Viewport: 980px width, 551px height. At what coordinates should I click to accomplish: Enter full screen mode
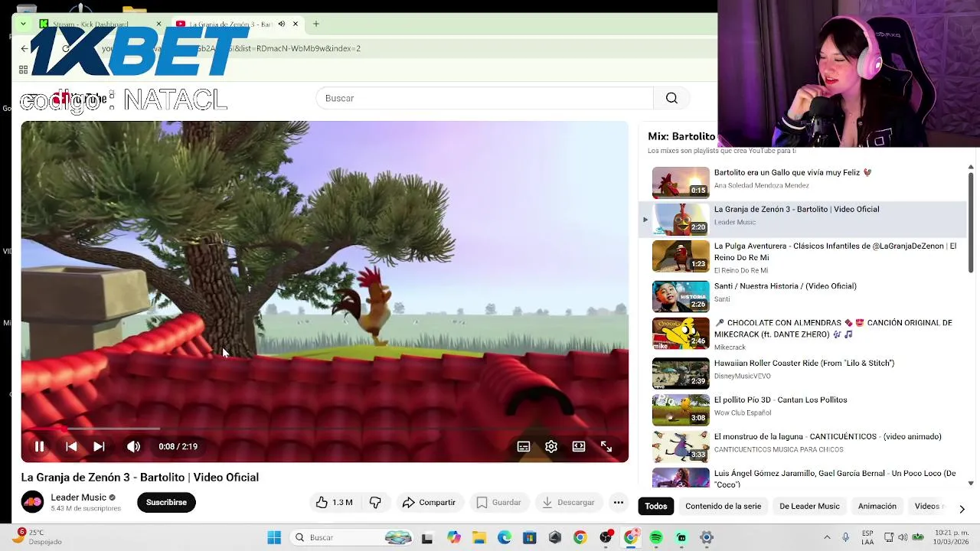606,446
